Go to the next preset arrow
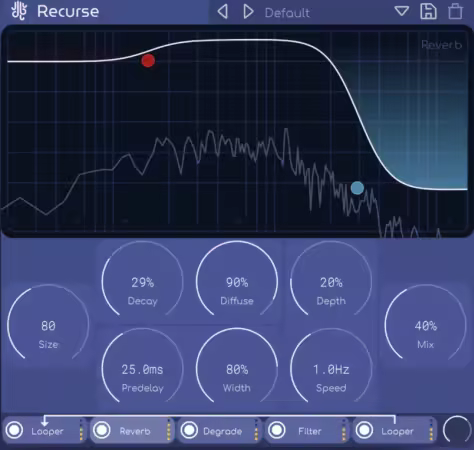Screen dimensions: 474x450 point(248,12)
